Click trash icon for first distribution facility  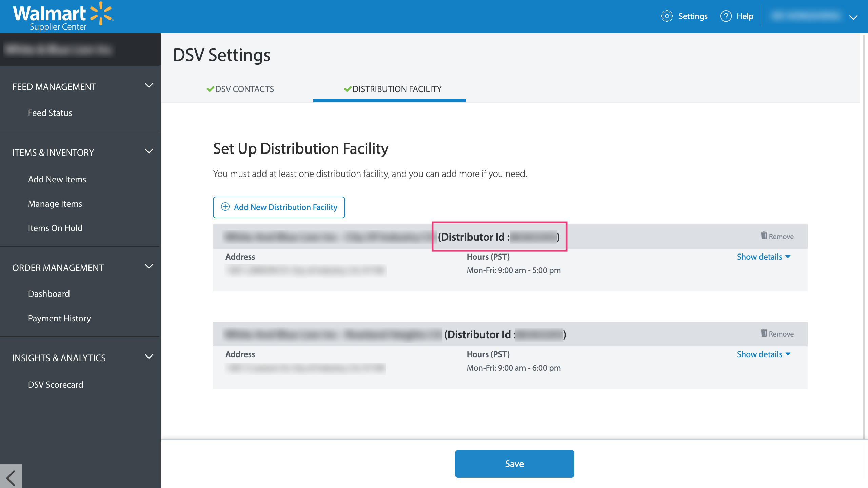pyautogui.click(x=764, y=236)
